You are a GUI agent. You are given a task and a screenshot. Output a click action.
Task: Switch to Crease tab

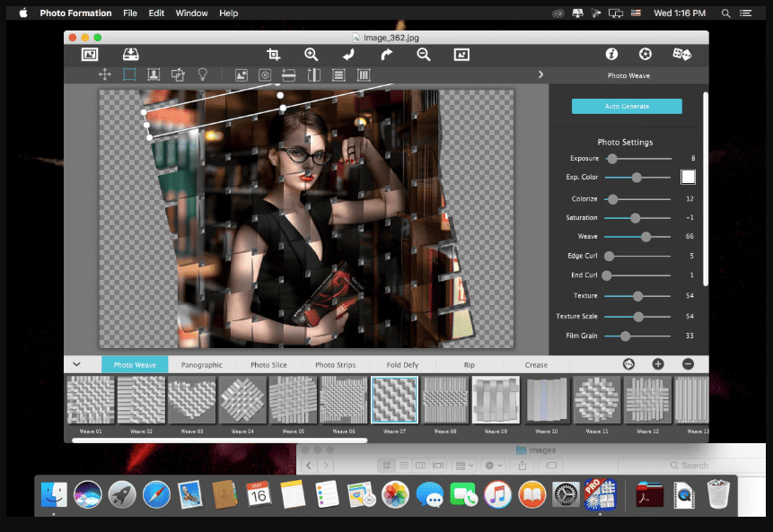[x=536, y=365]
